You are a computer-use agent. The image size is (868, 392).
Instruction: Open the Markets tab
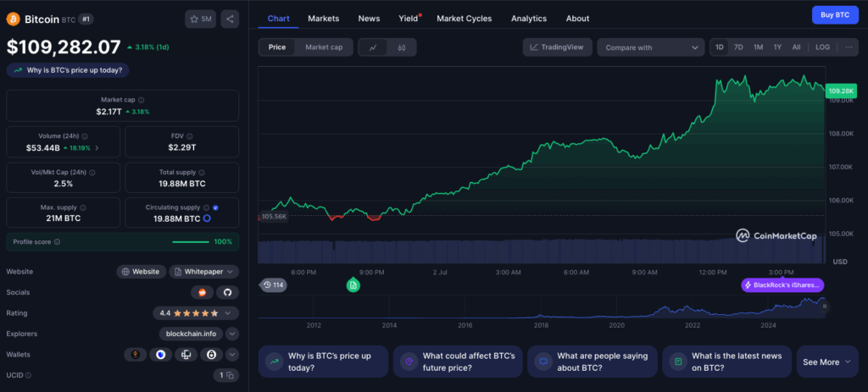pyautogui.click(x=323, y=19)
